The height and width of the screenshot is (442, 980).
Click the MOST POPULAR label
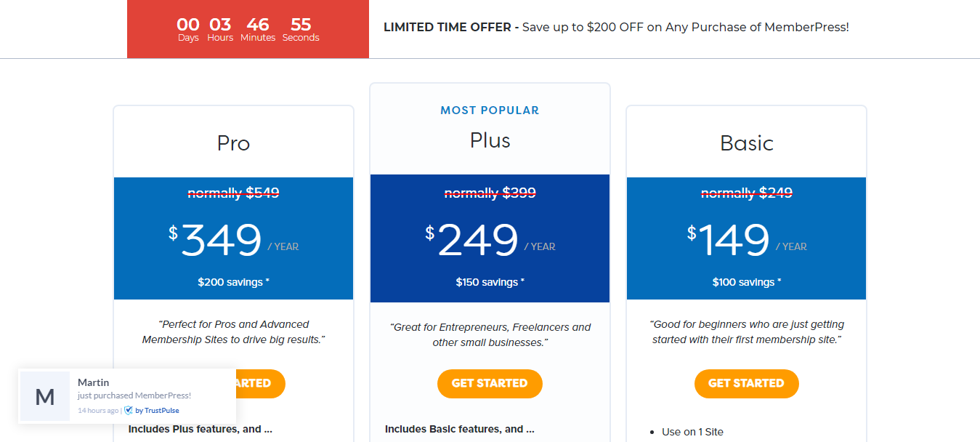(490, 110)
